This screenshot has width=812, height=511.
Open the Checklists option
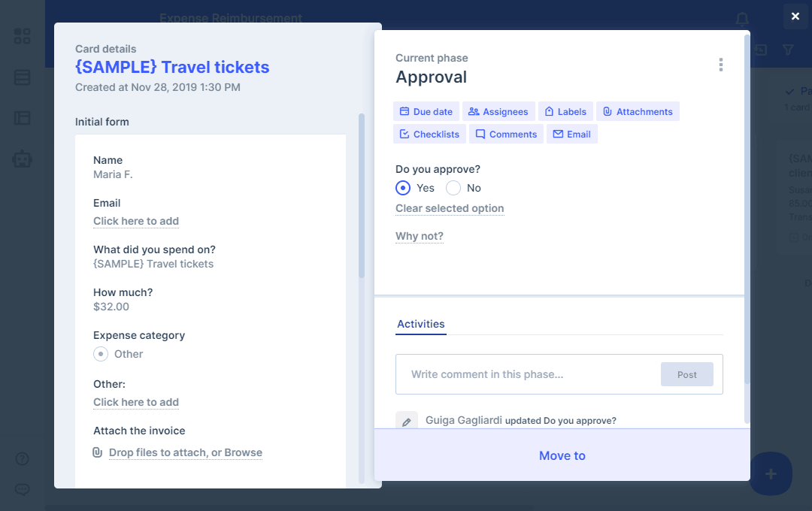tap(429, 135)
